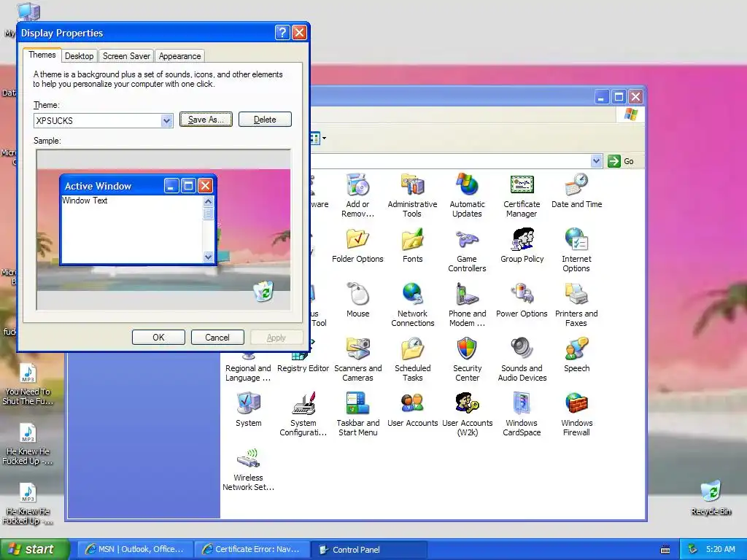Select the Themes tab
Viewport: 747px width, 560px height.
click(42, 55)
